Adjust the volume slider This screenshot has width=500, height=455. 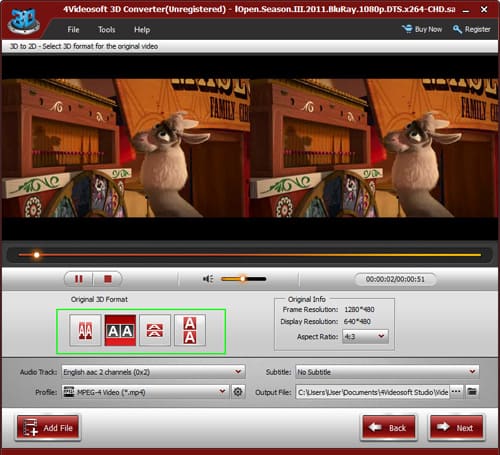[244, 279]
